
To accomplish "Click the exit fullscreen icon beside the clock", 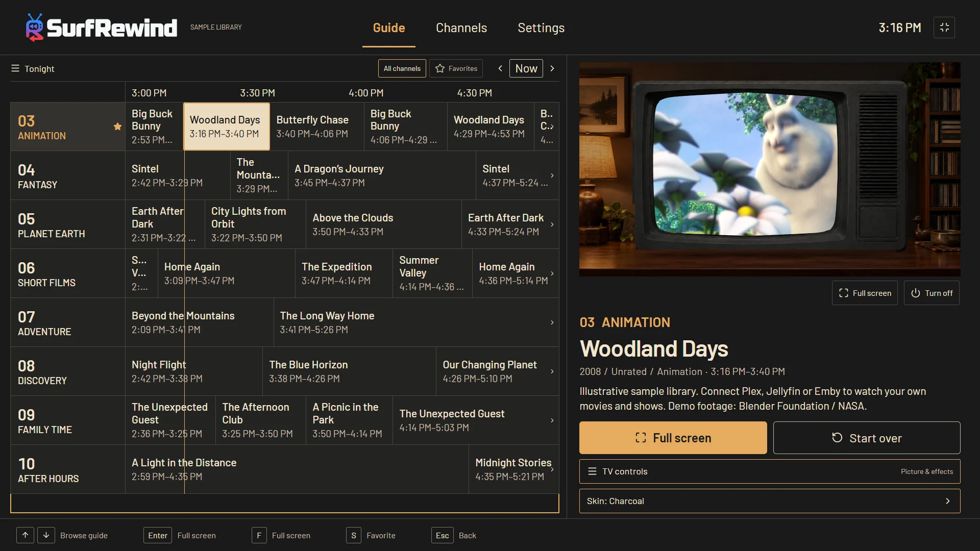I will (944, 28).
